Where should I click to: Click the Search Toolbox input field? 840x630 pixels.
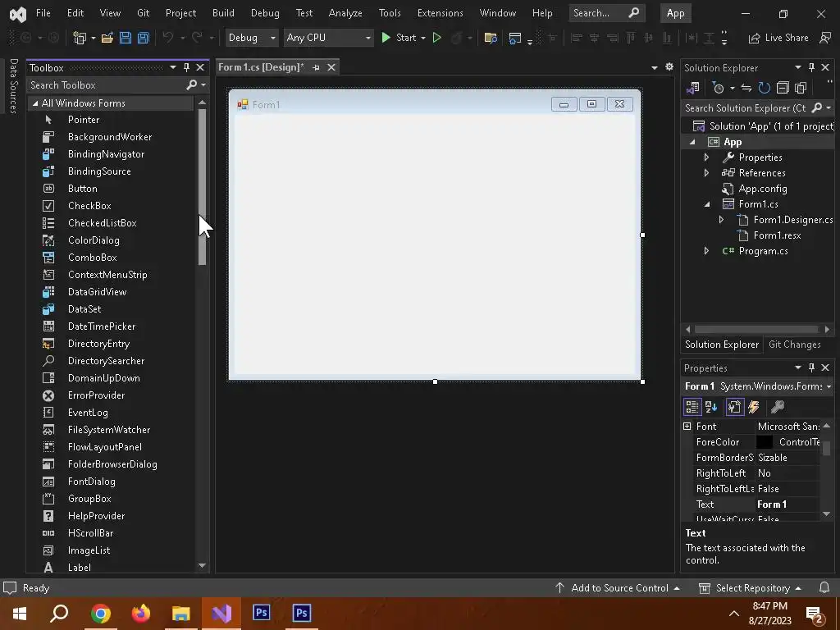[107, 84]
